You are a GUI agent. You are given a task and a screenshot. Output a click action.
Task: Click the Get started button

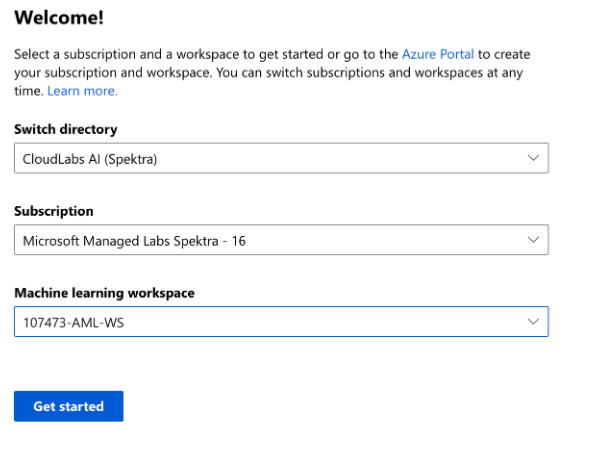coord(69,406)
